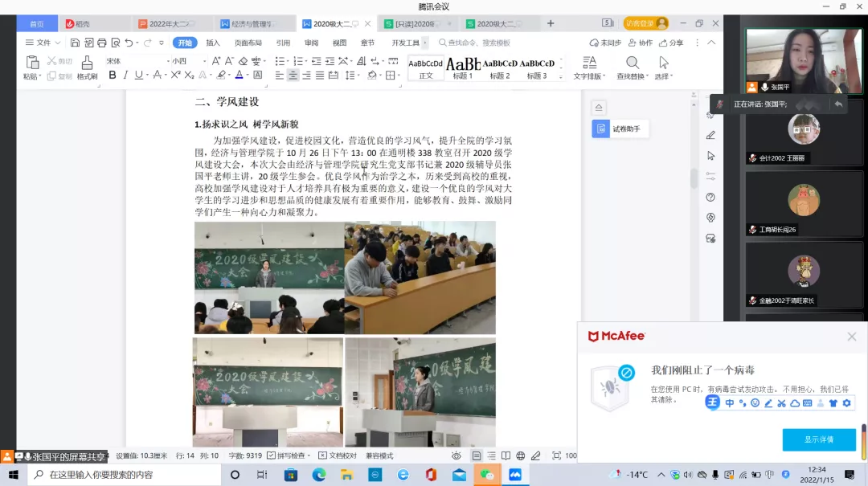
Task: Apply italic with the I icon
Action: coord(125,76)
